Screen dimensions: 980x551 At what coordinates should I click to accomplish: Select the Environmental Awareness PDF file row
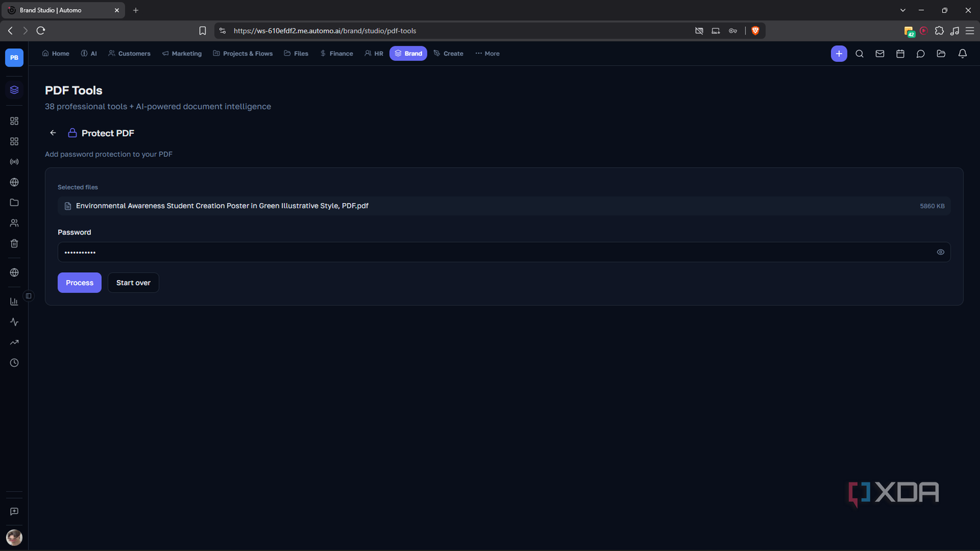504,206
